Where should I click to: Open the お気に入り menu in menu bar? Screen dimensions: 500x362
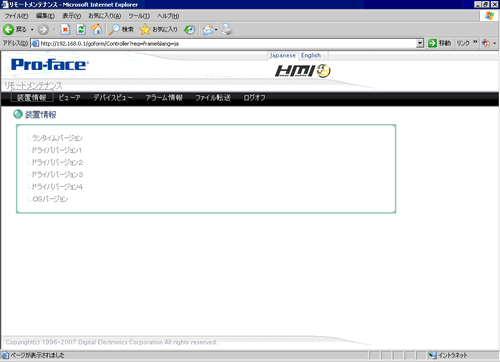pos(105,16)
